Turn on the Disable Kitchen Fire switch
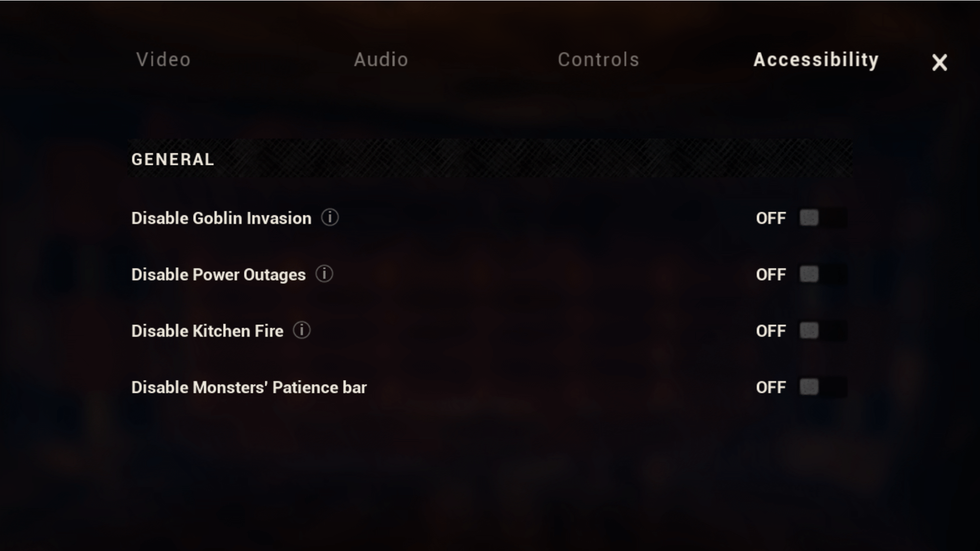980x551 pixels. [x=822, y=331]
